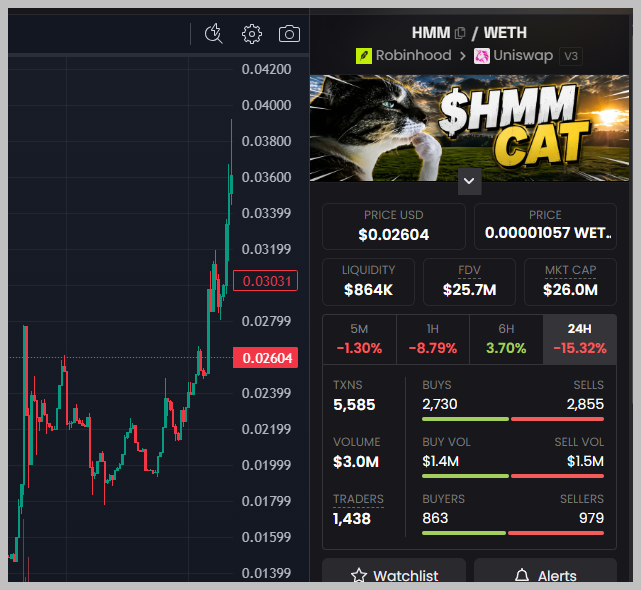Open chart settings gear icon

coord(252,34)
